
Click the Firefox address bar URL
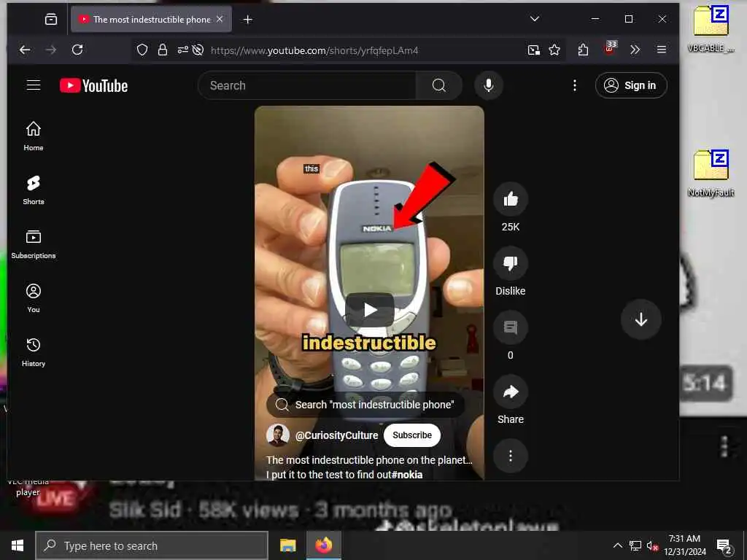[314, 50]
